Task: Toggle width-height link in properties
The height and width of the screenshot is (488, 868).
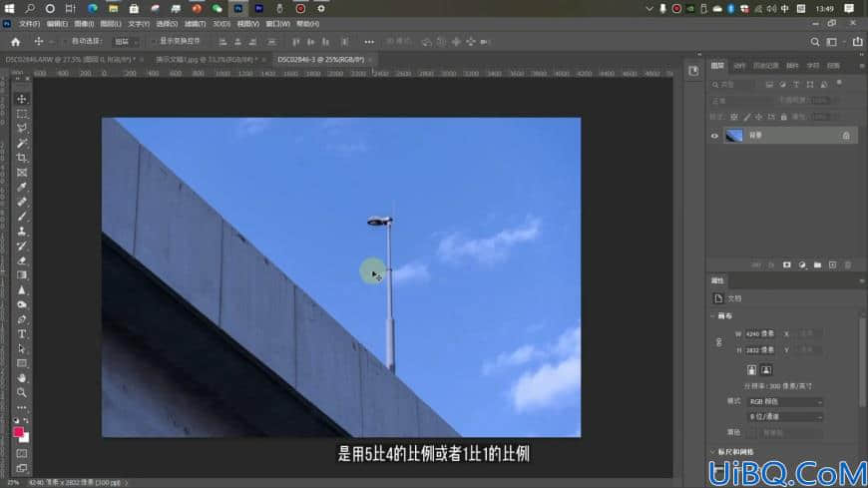Action: pyautogui.click(x=718, y=342)
